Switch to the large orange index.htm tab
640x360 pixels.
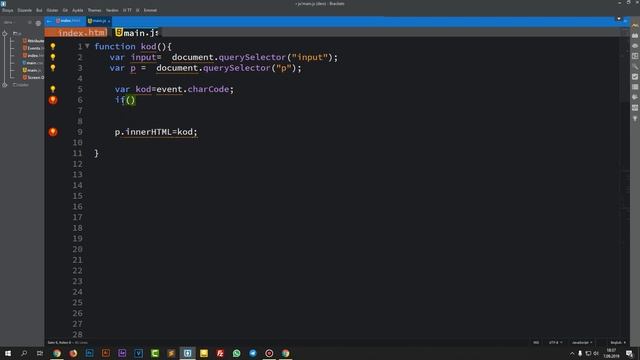click(x=76, y=33)
